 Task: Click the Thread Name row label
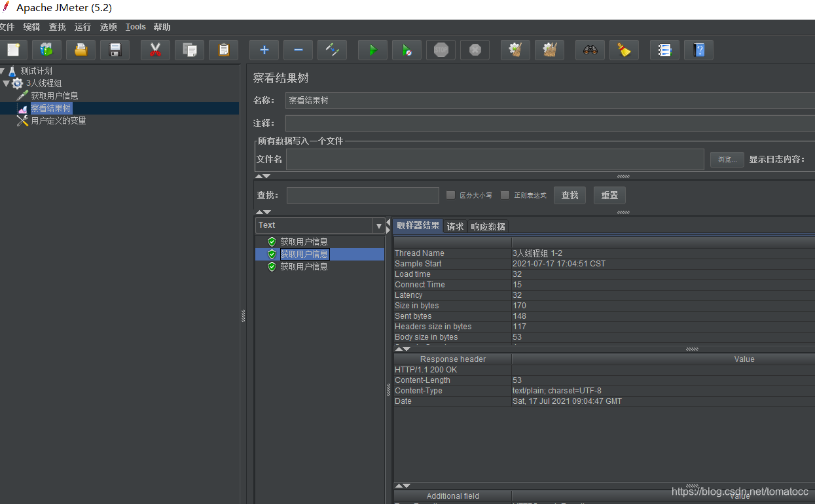[x=419, y=253]
